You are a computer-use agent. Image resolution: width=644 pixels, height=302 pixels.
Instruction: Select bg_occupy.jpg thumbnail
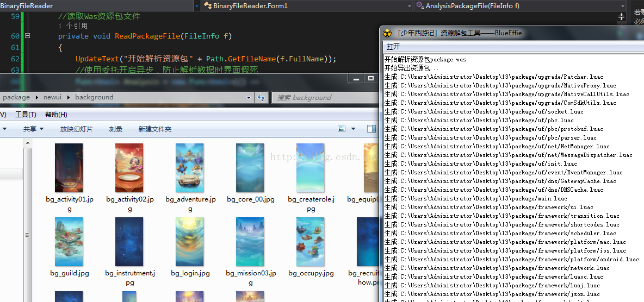coord(311,242)
